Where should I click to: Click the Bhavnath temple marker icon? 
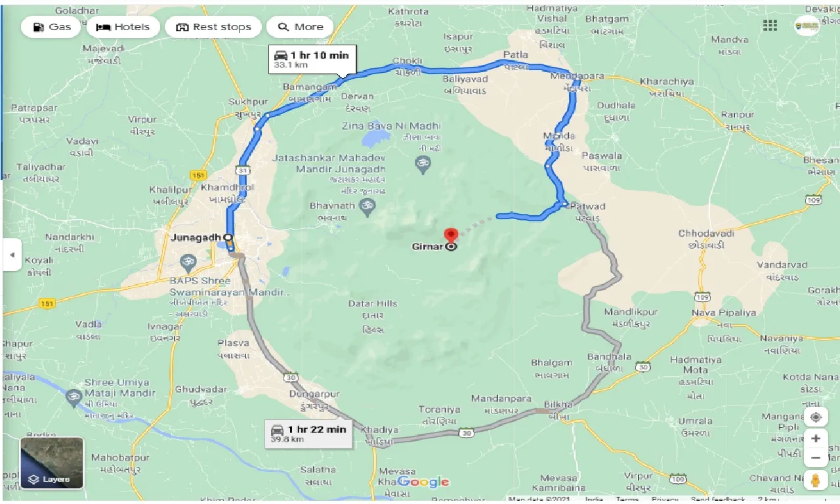coord(367,206)
